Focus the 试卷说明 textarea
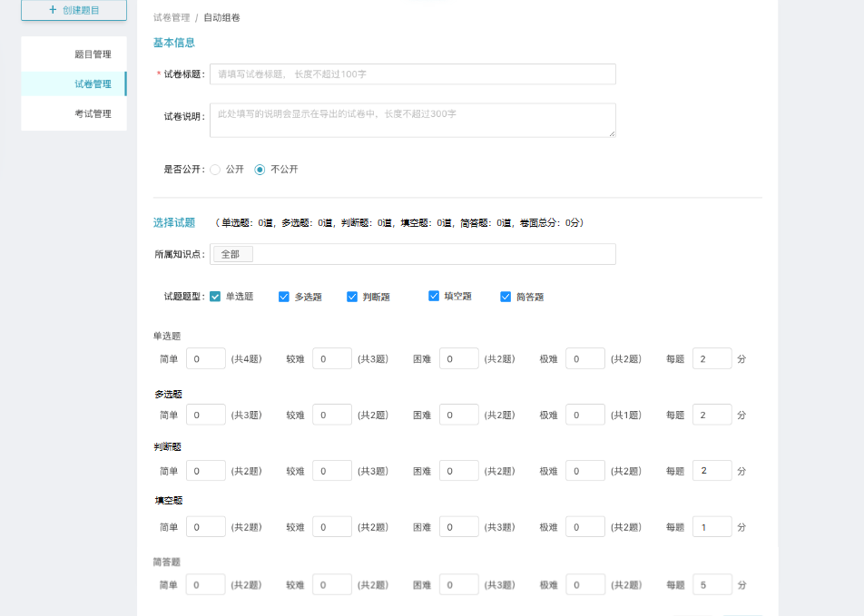The image size is (864, 616). coord(413,120)
